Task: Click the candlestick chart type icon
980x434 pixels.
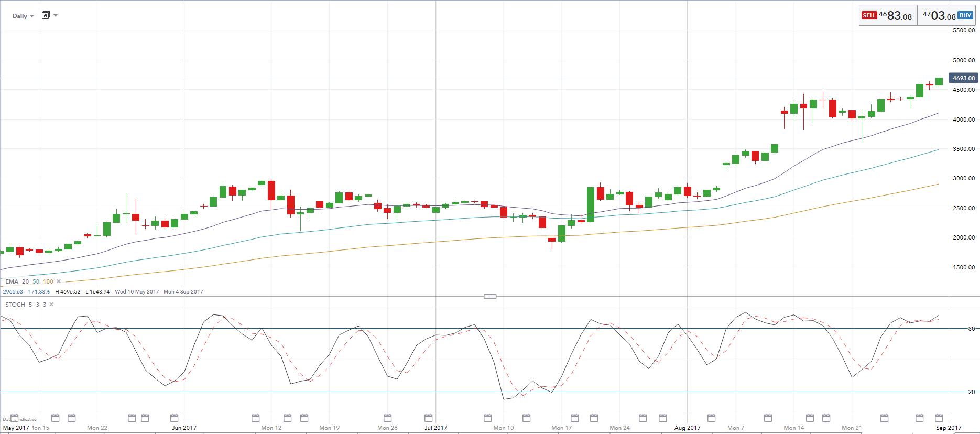Action: (46, 15)
